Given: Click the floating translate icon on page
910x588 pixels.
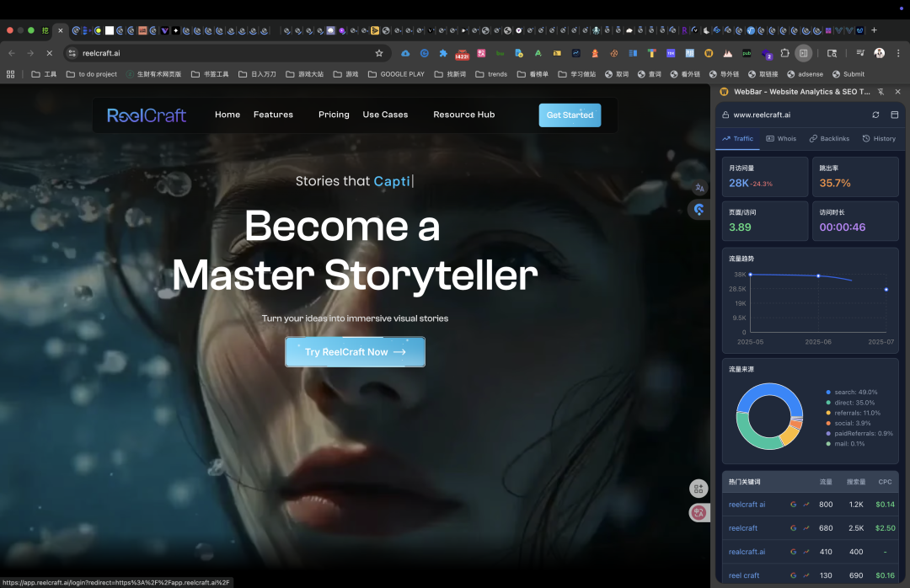Looking at the screenshot, I should point(699,188).
